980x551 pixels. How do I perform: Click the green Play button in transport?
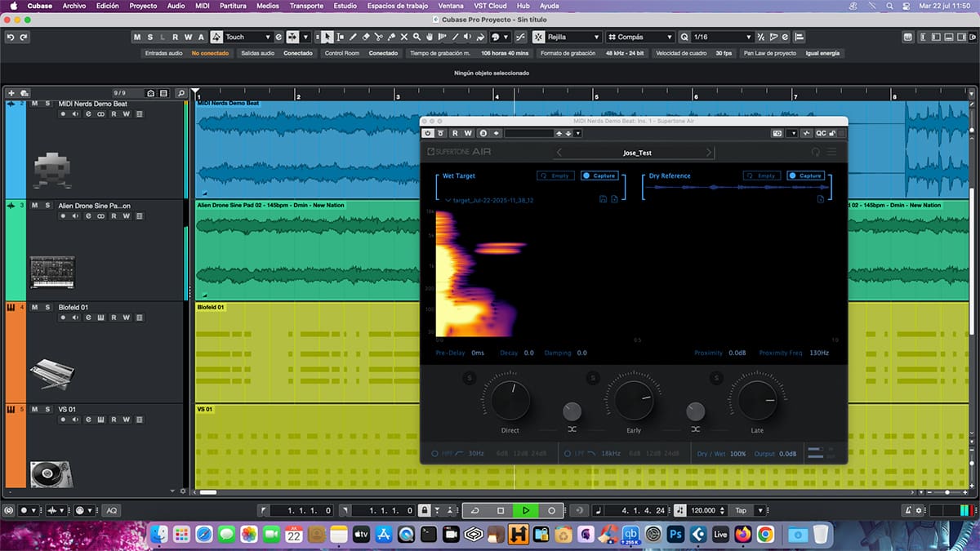click(526, 510)
